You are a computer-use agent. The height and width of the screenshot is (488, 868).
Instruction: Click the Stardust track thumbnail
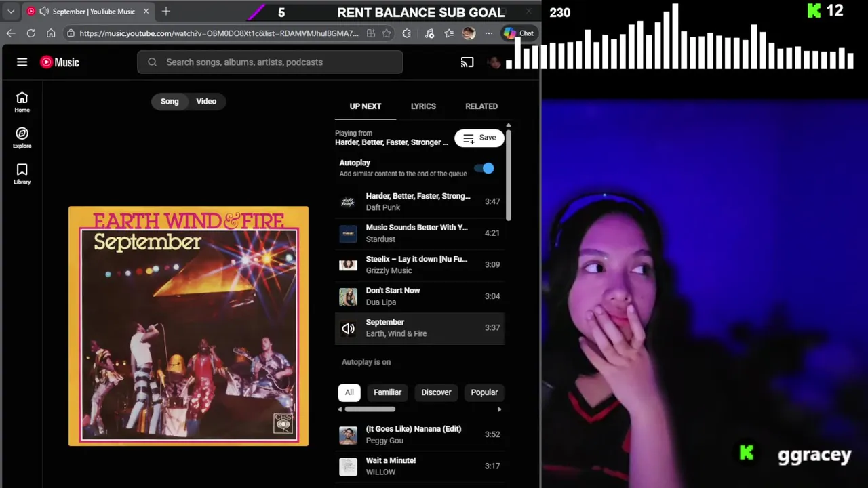(x=348, y=233)
